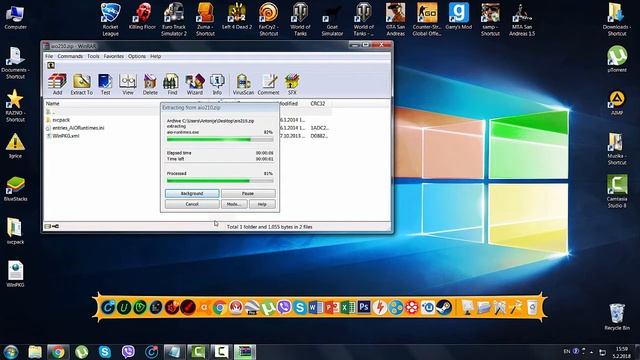This screenshot has width=640, height=360.
Task: Click the Pause button in extraction dialog
Action: point(248,193)
